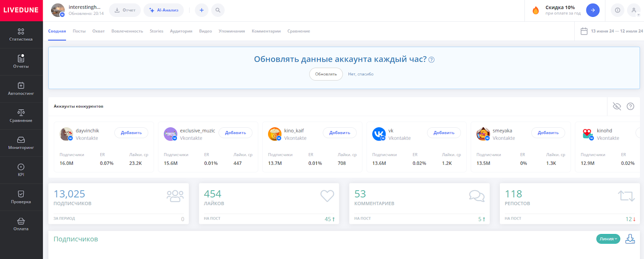Viewport: 644px width, 259px height.
Task: Hide the competitor accounts block
Action: (617, 106)
